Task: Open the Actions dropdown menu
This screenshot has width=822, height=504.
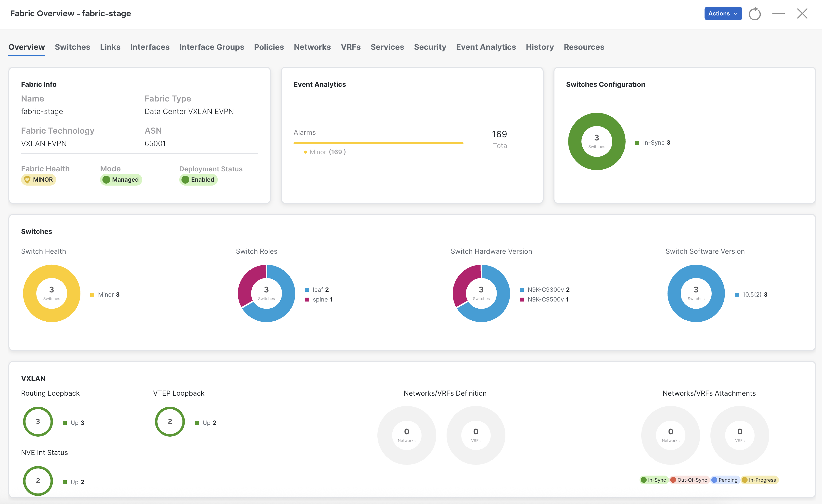Action: (x=723, y=14)
